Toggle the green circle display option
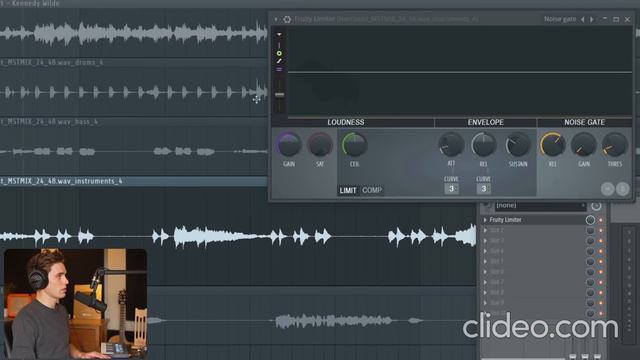Screen dimensions: 640x360 [279, 53]
